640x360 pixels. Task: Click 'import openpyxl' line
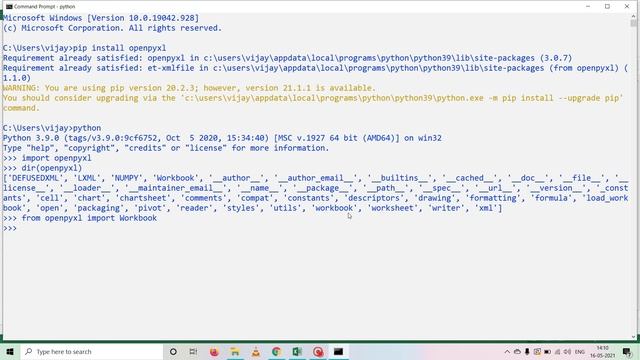coord(47,158)
